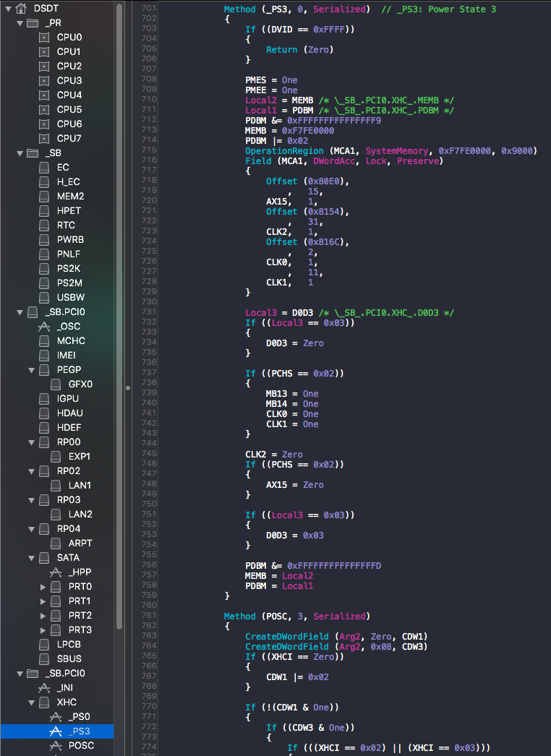Click line number 761 in gutter
The image size is (551, 756).
[149, 615]
